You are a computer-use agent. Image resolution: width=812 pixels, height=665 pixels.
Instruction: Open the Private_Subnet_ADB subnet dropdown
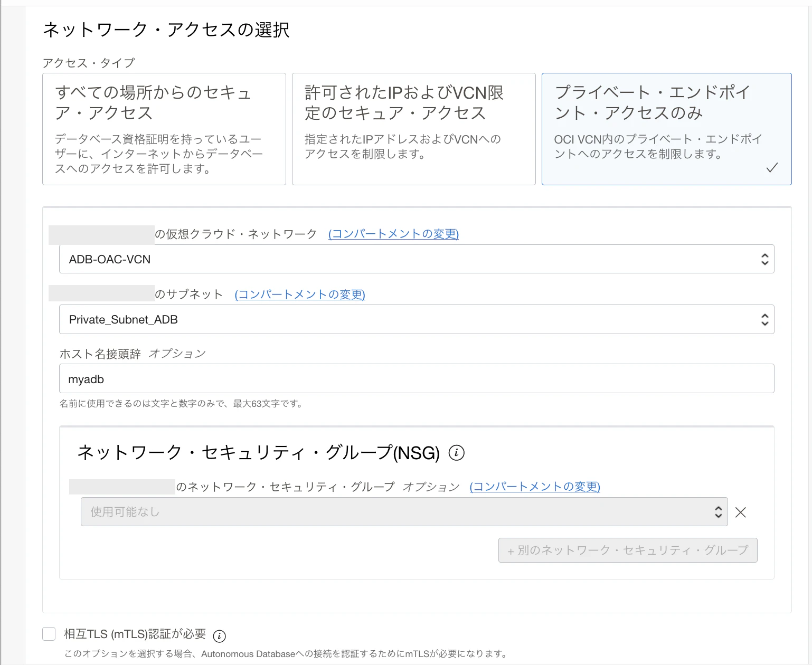pos(417,319)
